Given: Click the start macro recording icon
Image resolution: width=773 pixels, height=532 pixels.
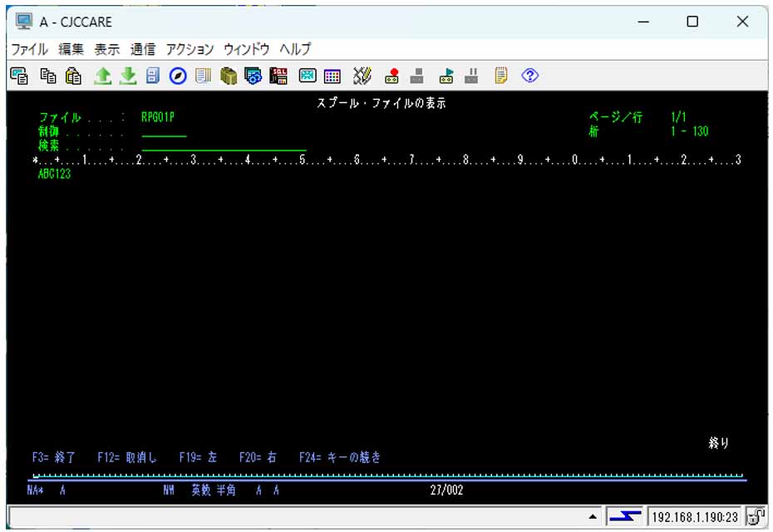Looking at the screenshot, I should point(391,76).
